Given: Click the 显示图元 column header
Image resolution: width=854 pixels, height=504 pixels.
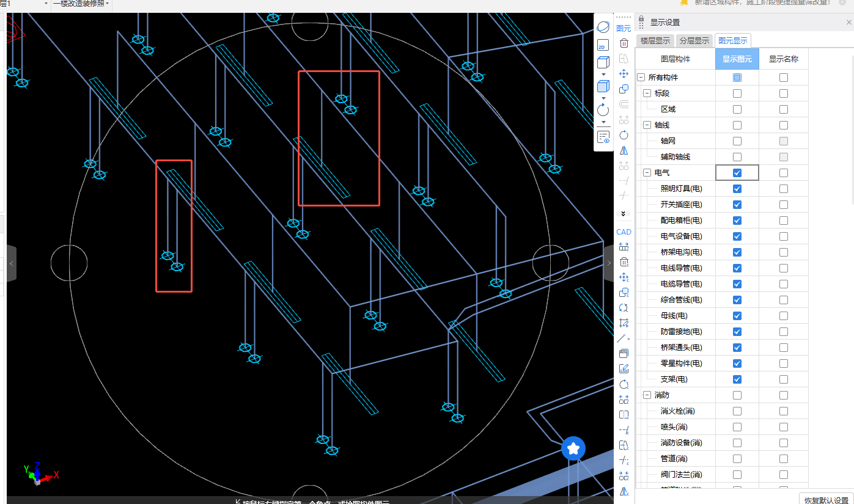Looking at the screenshot, I should click(737, 59).
